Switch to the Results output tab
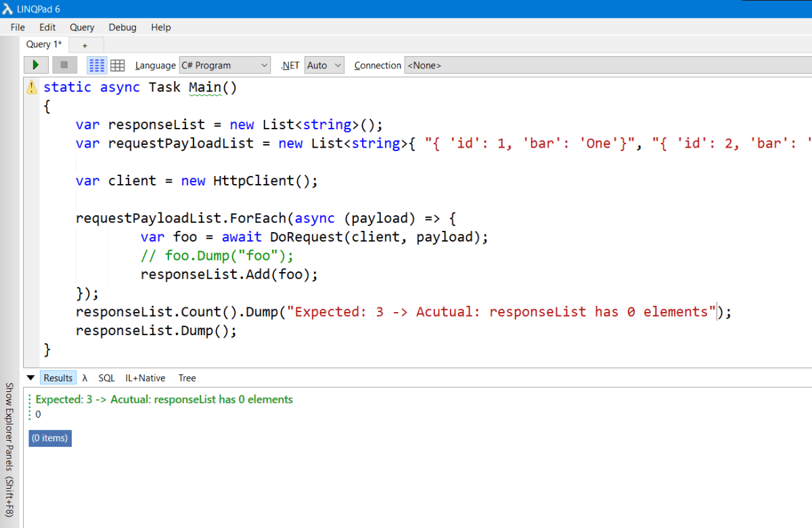Screen dimensions: 812x528 click(x=58, y=378)
